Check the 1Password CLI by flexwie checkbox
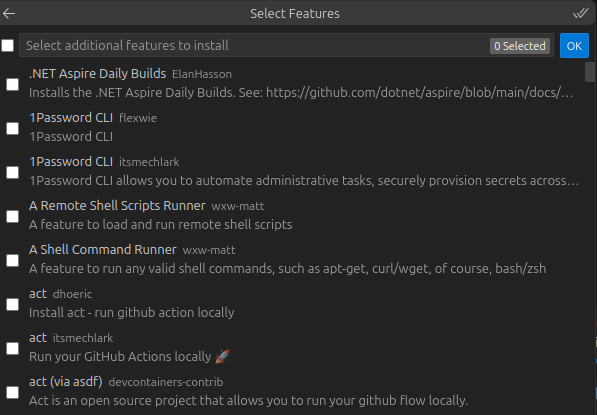 click(13, 128)
